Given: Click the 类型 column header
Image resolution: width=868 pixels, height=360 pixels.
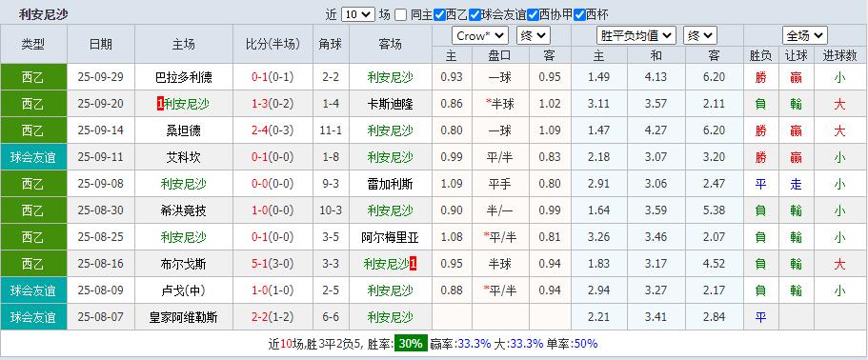Looking at the screenshot, I should (33, 44).
